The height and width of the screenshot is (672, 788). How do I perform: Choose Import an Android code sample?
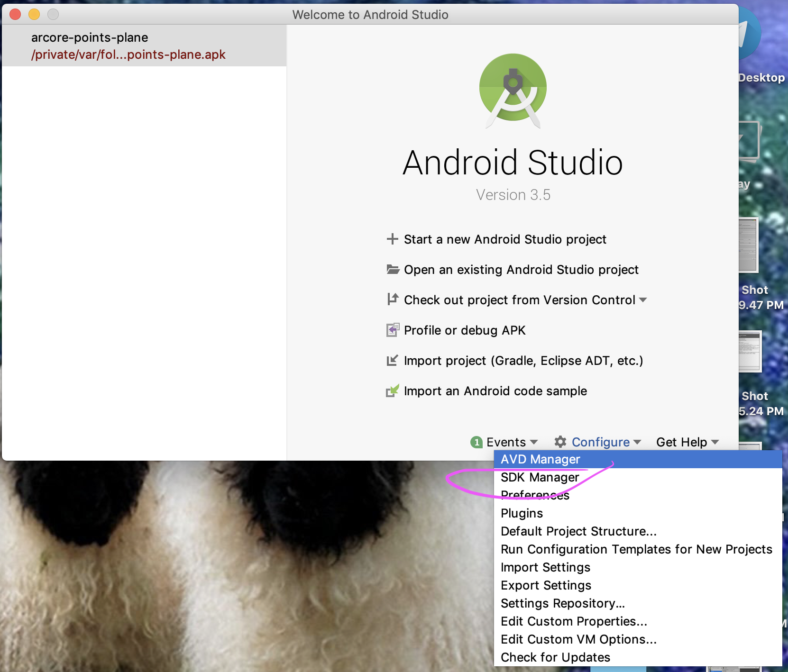pyautogui.click(x=495, y=391)
